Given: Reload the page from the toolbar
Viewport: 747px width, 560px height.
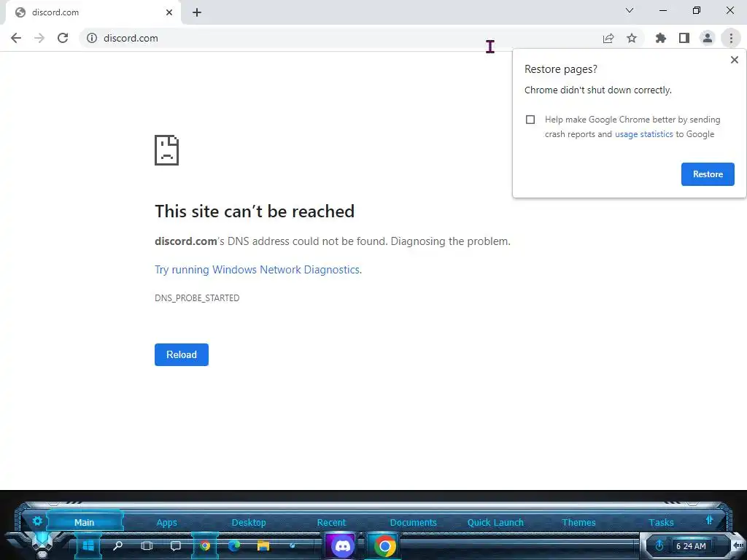Looking at the screenshot, I should click(63, 38).
